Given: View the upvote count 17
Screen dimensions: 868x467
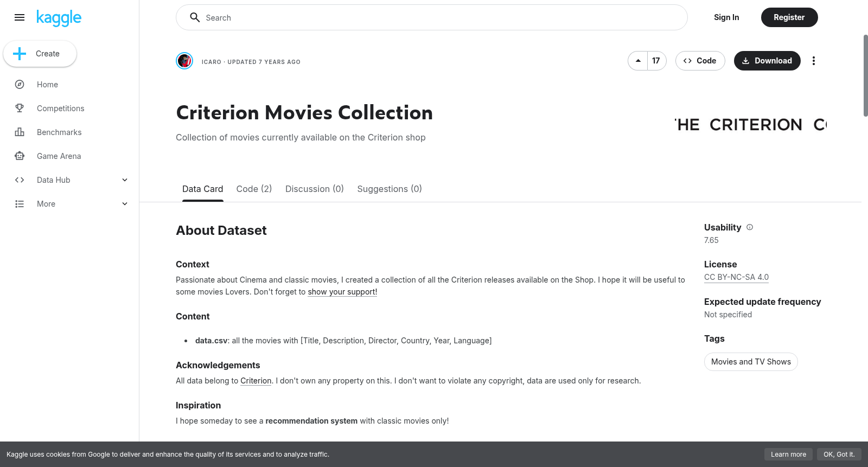Looking at the screenshot, I should click(656, 61).
